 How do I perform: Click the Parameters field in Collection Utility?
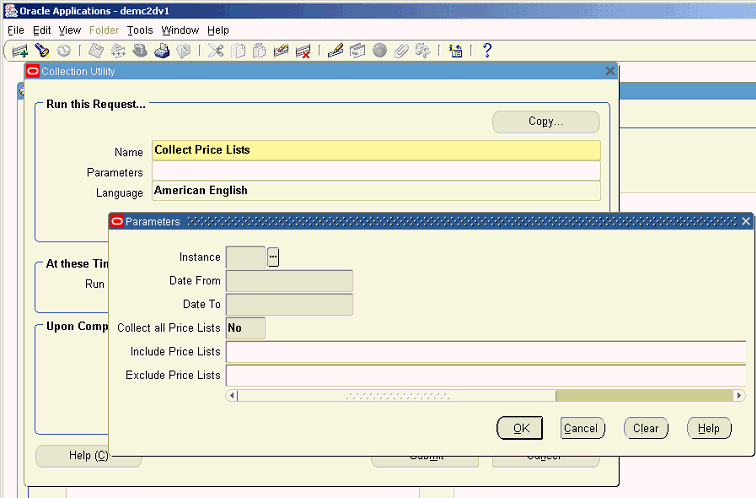(x=376, y=171)
